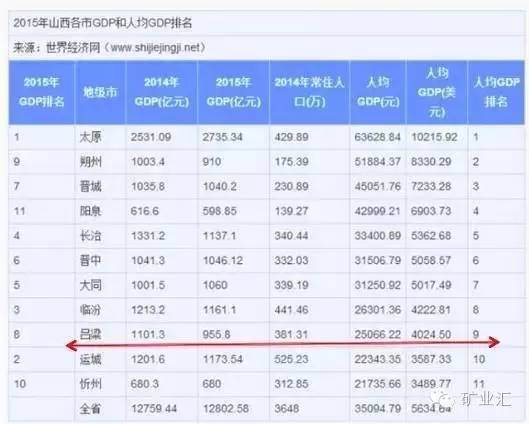529x424 pixels.
Task: Select the '2014年GDP(亿元)' column header
Action: [x=162, y=92]
